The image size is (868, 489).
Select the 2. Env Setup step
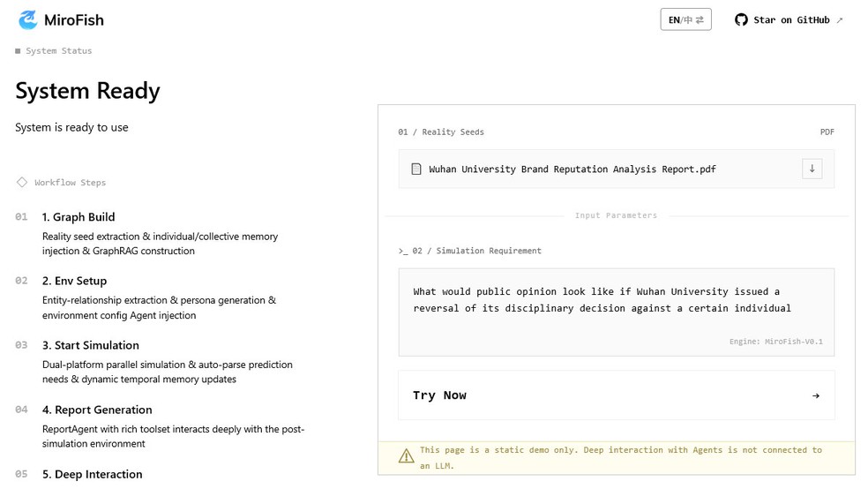point(74,281)
